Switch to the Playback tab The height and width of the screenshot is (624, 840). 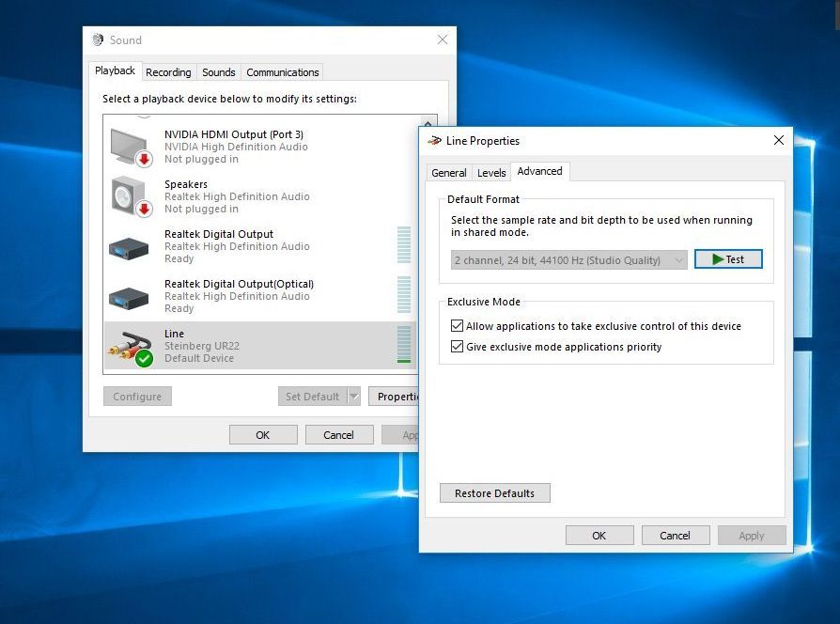116,70
